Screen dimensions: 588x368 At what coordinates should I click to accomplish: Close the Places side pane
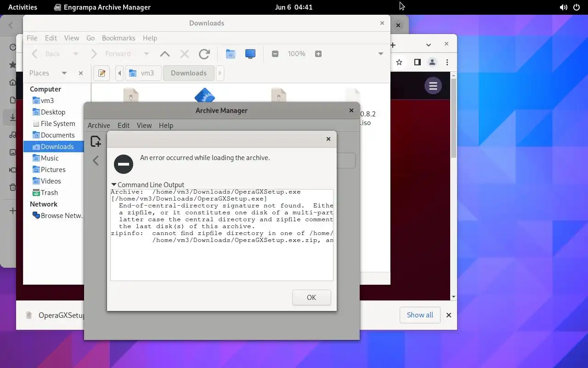point(81,73)
